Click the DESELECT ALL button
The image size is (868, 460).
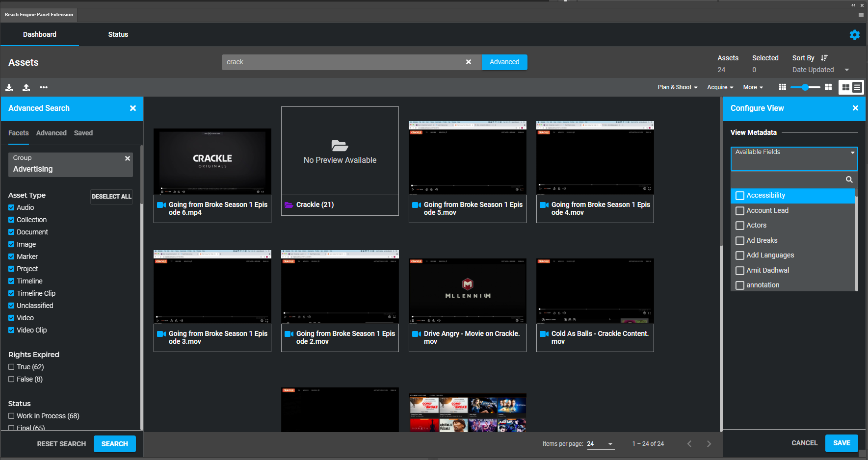tap(111, 197)
